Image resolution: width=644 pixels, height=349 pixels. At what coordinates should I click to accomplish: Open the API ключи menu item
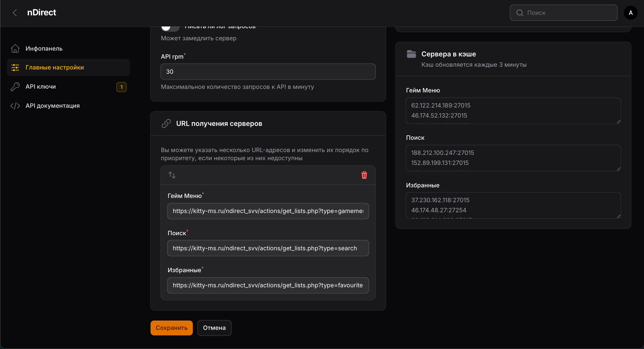click(41, 87)
